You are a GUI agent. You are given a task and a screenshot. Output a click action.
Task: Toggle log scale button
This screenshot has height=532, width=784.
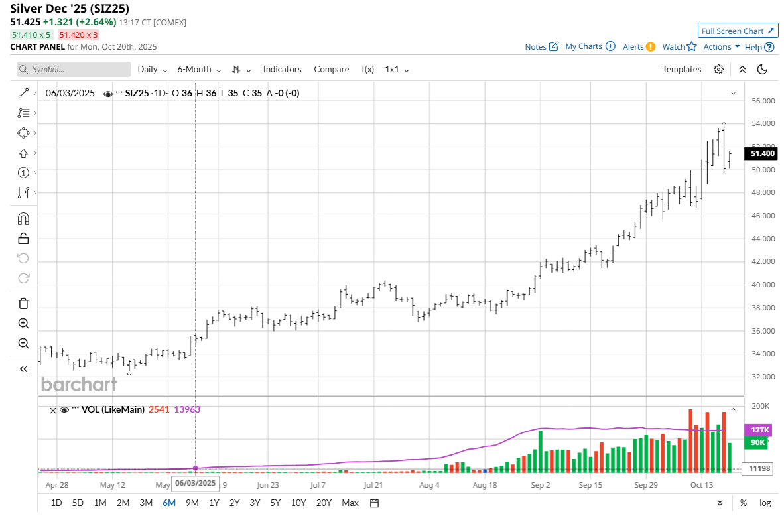pos(765,503)
